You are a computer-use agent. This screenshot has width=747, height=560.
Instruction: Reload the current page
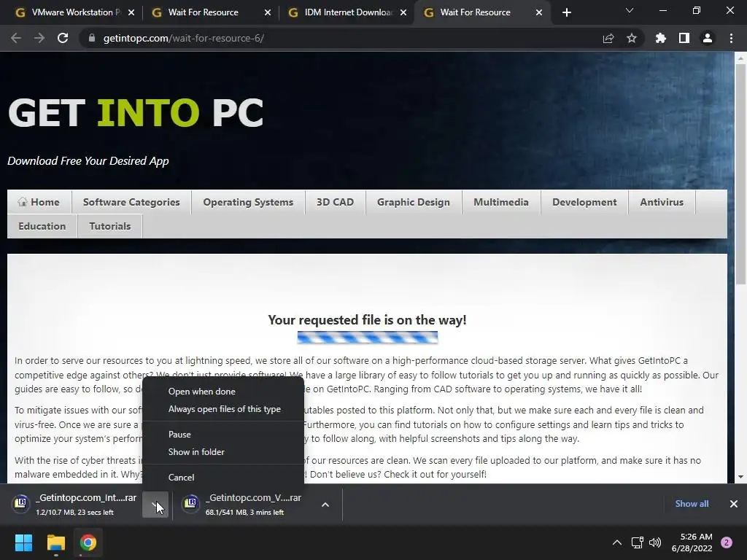point(63,38)
